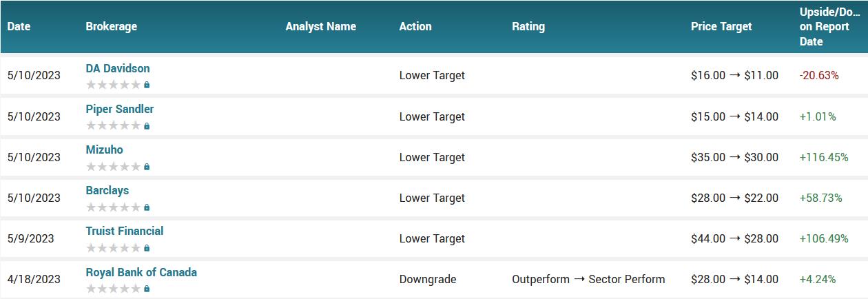Sort by the Rating column header
868x299 pixels.
point(528,27)
